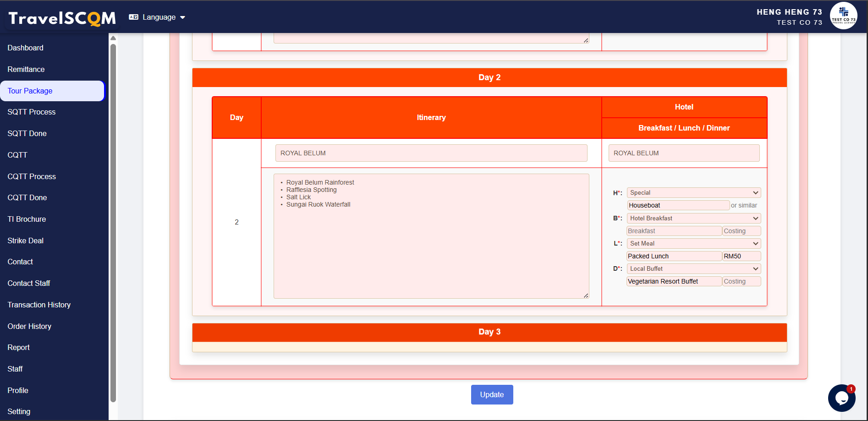Screen dimensions: 868x421
Task: Expand the Day 3 section header
Action: (x=489, y=332)
